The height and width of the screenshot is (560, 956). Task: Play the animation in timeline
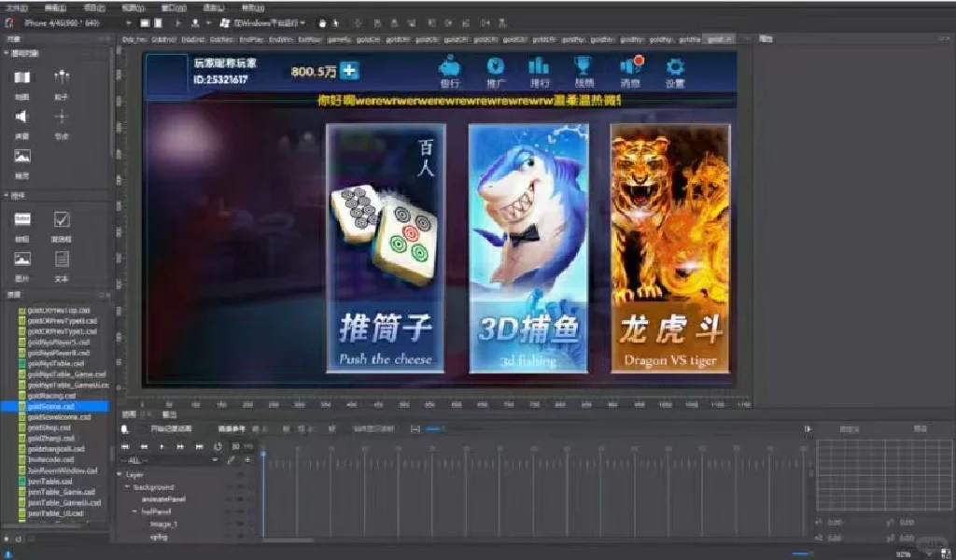(162, 447)
